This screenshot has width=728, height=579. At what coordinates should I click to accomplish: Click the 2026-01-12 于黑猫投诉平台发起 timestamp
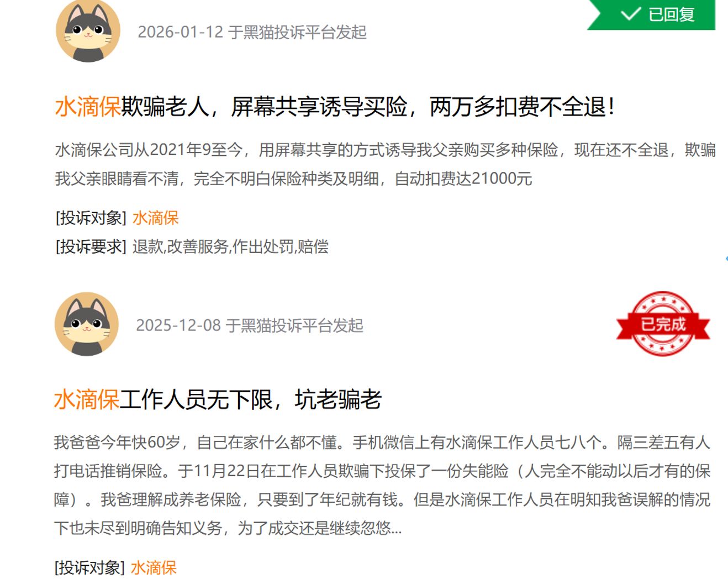[x=252, y=32]
